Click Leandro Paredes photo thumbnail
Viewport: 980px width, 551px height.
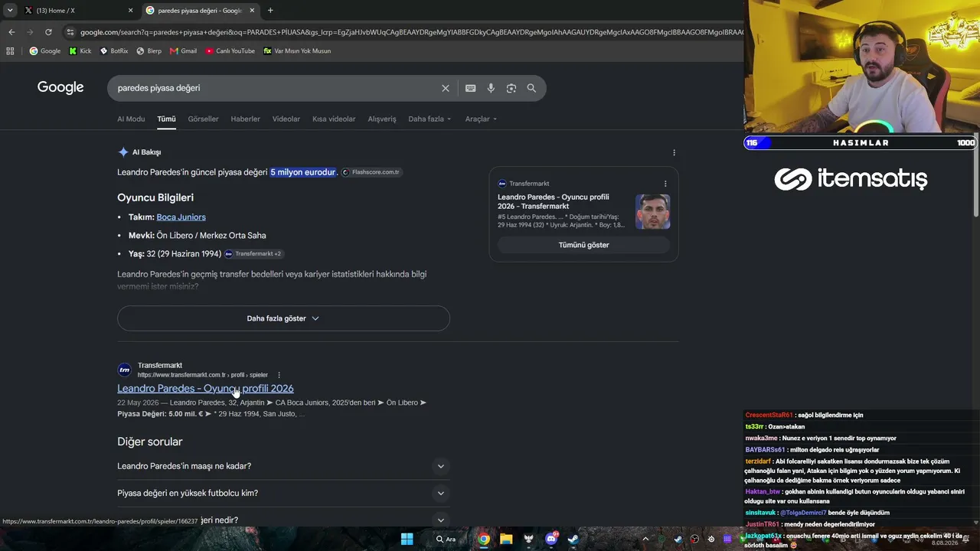(x=652, y=211)
